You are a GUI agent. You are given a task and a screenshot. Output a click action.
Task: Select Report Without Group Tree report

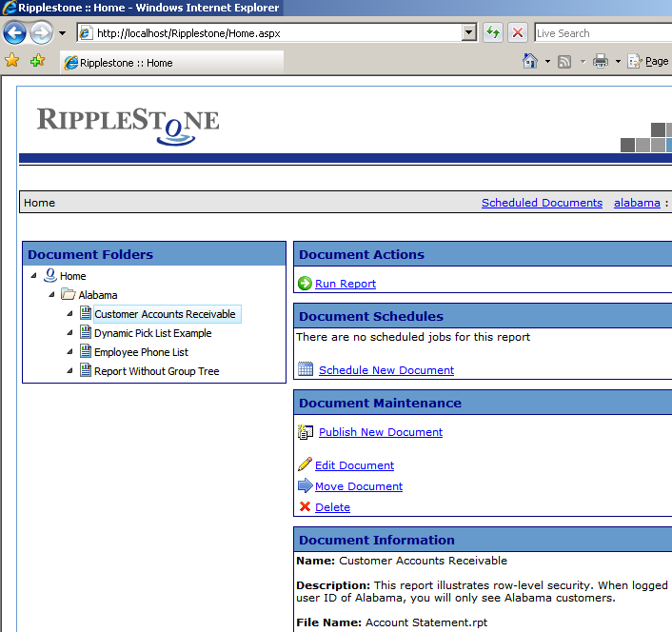(x=156, y=371)
